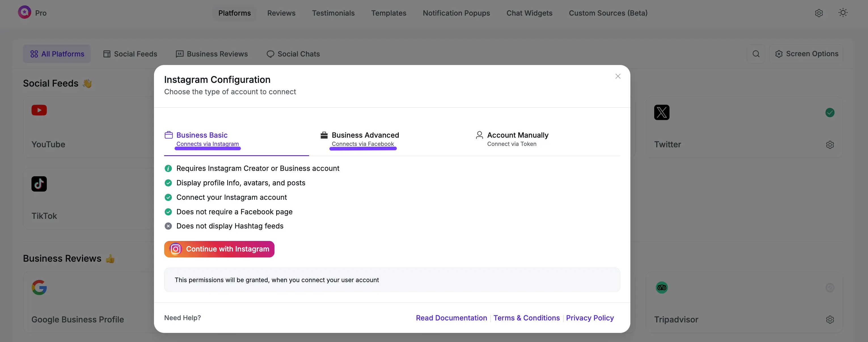Open search with magnifier icon

tap(756, 54)
